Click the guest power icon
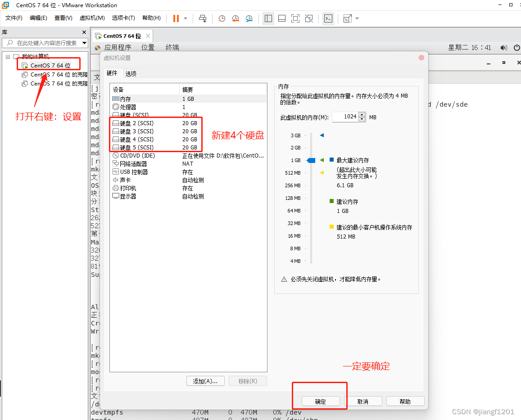Viewport: 521px width, 420px height. point(516,48)
